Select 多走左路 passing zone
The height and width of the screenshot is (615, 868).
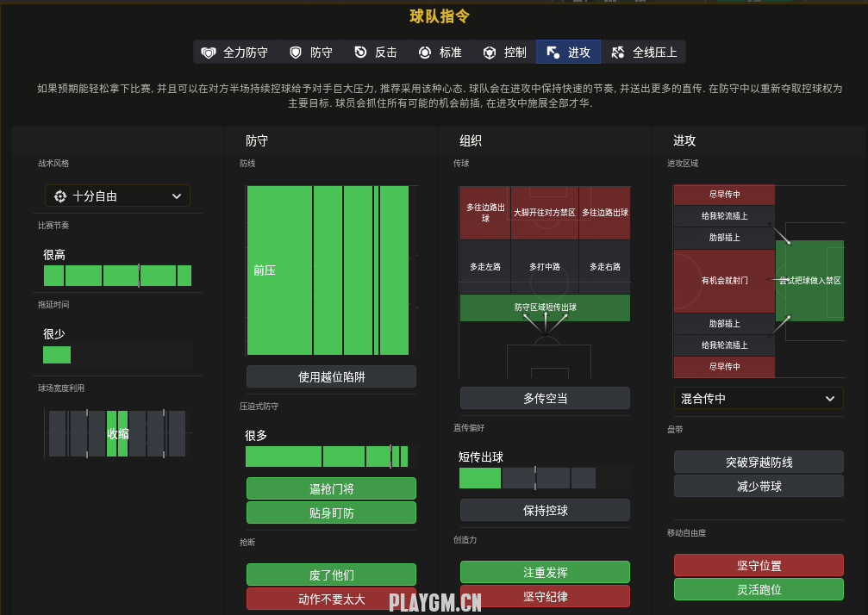point(485,266)
